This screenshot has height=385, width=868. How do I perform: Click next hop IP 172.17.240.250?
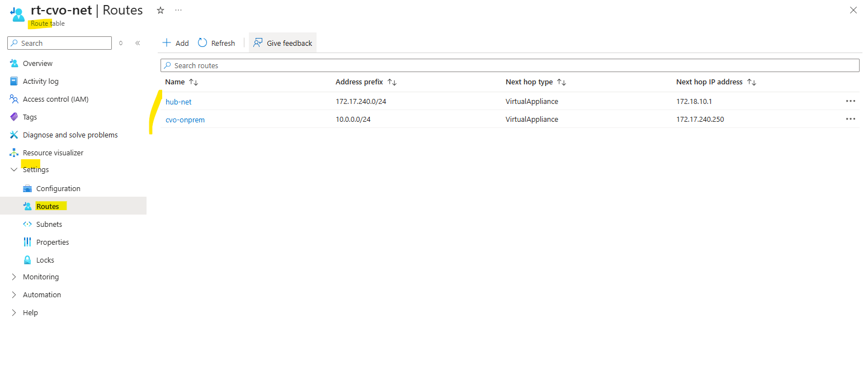[x=700, y=120]
